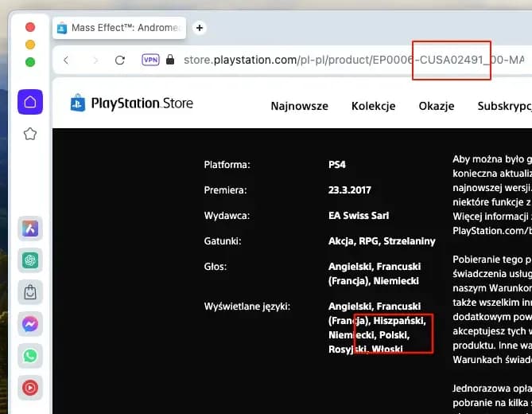Open the Aria AI sidebar icon
This screenshot has width=532, height=414.
(30, 228)
